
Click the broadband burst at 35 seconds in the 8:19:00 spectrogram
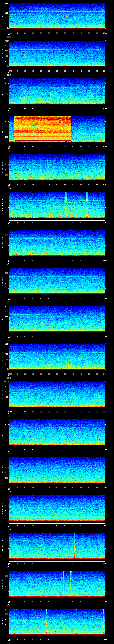[x=66, y=205]
